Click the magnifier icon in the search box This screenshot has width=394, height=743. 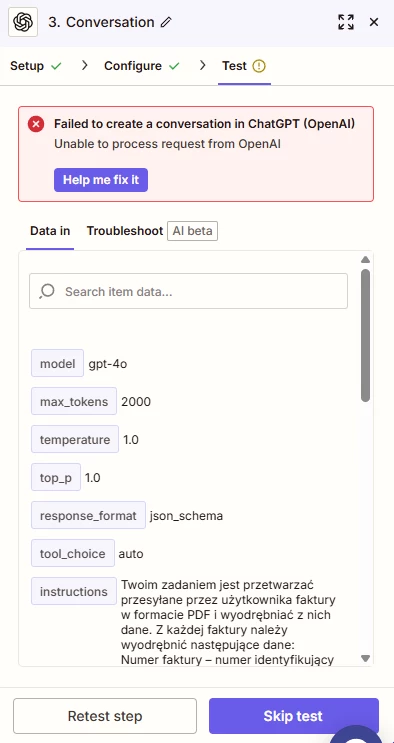click(47, 291)
